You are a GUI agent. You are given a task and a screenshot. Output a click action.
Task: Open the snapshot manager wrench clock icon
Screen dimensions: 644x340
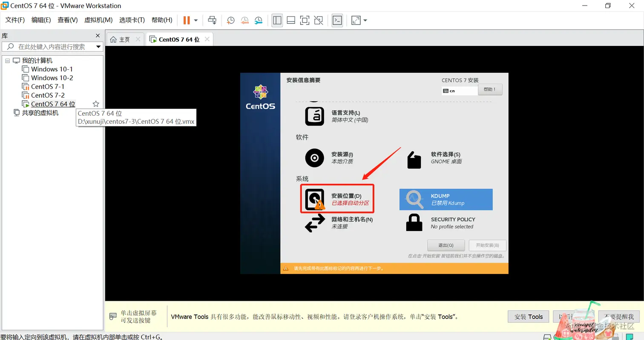(x=259, y=20)
